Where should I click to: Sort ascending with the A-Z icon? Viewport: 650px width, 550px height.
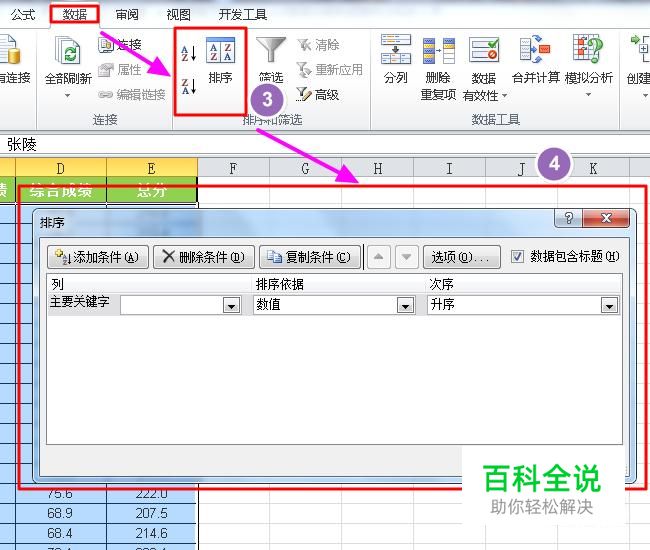[x=189, y=53]
